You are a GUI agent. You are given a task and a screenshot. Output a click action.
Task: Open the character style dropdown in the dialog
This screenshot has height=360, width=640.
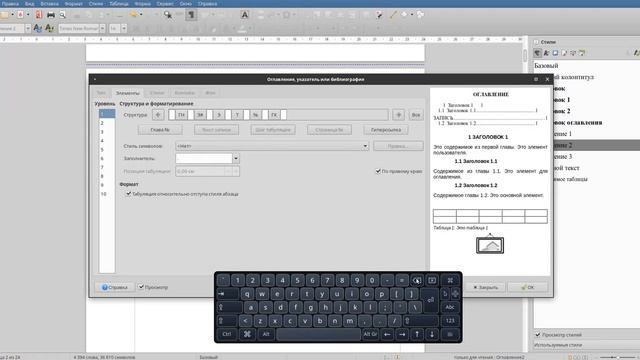coord(272,146)
